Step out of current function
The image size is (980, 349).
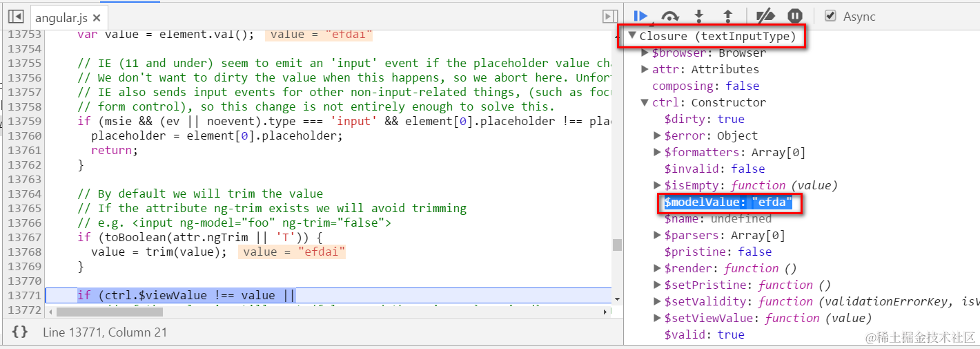727,16
